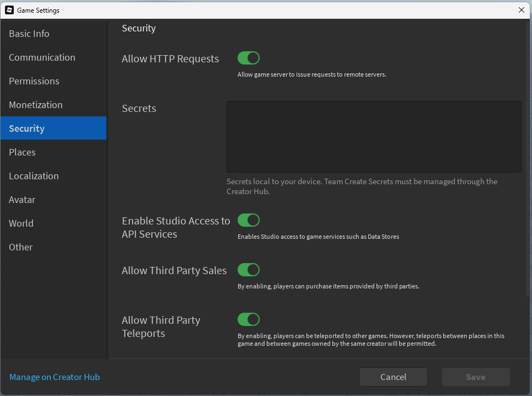Select the currently active Security section
Viewport: 532px width, 396px height.
click(26, 128)
